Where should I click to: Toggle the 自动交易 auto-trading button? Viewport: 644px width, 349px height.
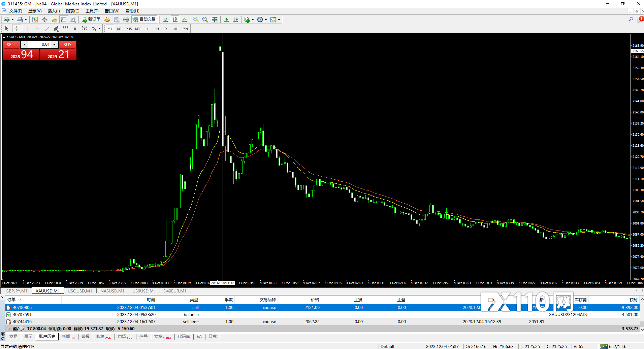pyautogui.click(x=144, y=20)
